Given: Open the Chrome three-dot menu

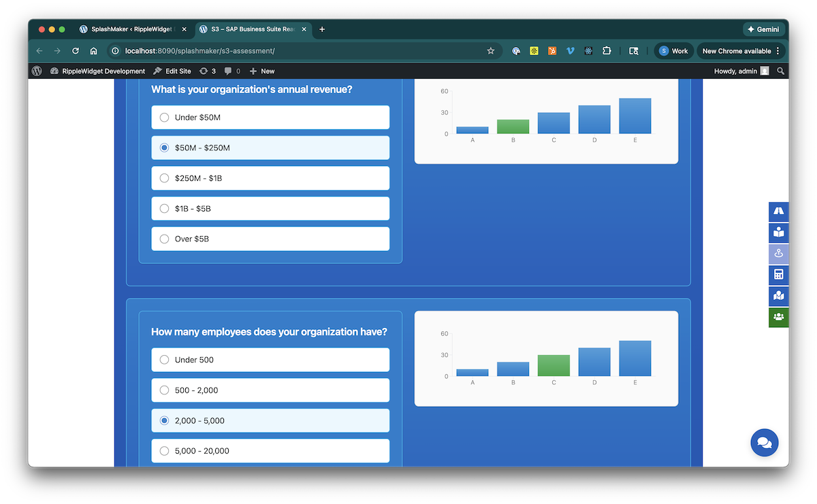Looking at the screenshot, I should click(x=778, y=51).
